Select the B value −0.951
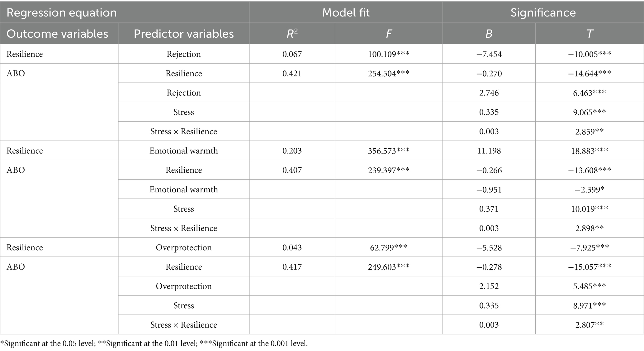Viewport: 644px width, 351px height. pos(489,190)
